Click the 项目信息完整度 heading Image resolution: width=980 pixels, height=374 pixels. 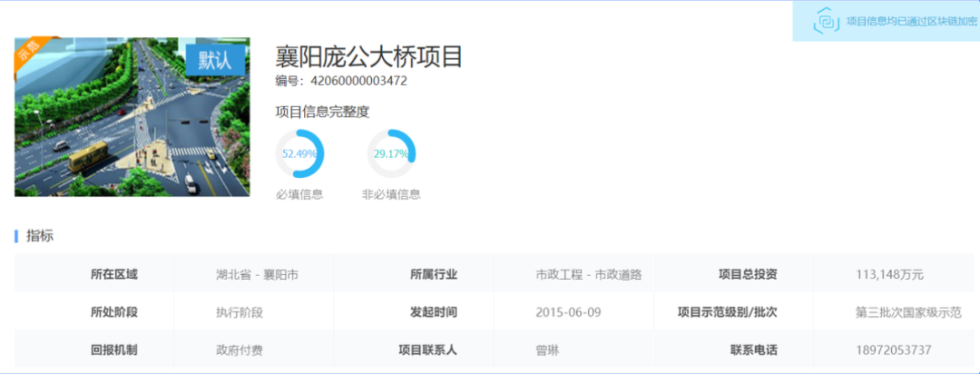click(x=322, y=112)
